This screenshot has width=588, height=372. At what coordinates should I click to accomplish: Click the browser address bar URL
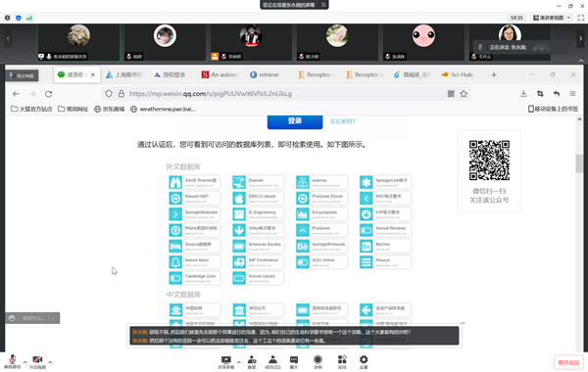(x=211, y=94)
